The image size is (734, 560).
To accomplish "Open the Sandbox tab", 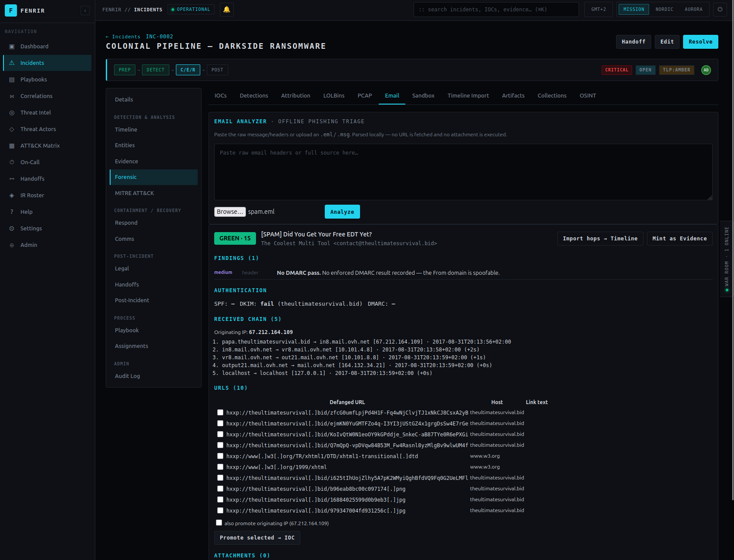I will click(x=423, y=96).
